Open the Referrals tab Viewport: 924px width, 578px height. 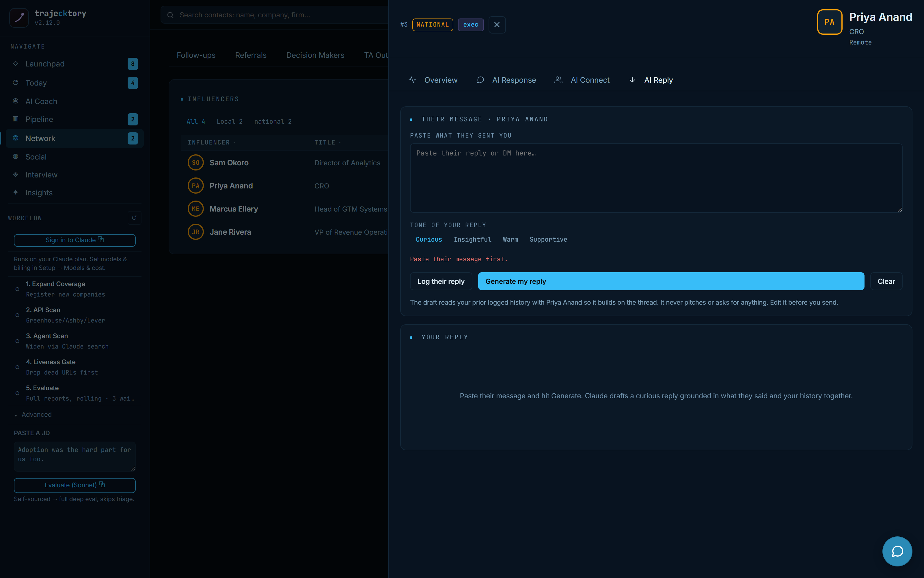(251, 55)
